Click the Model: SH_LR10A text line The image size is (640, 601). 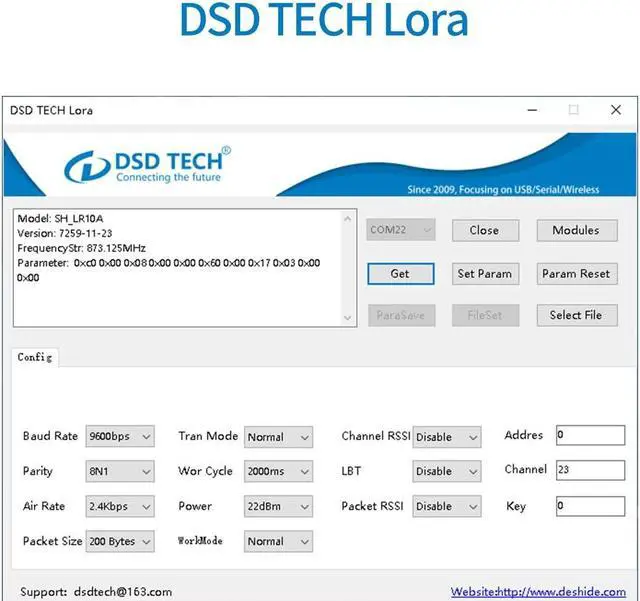60,218
